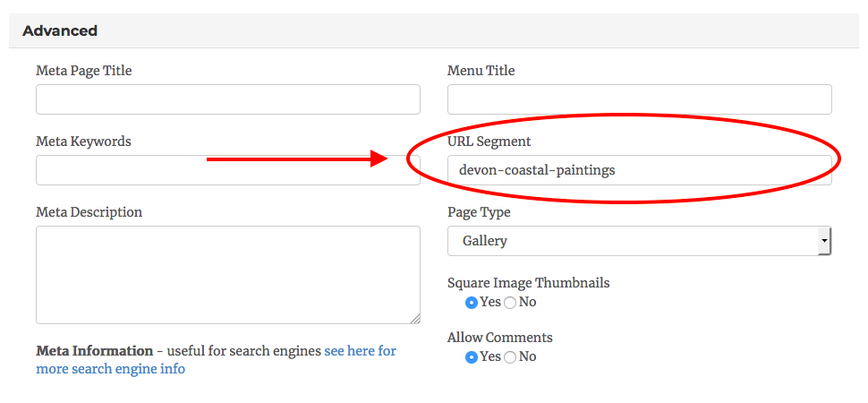Focus the Menu Title text box
This screenshot has width=868, height=403.
coord(639,99)
